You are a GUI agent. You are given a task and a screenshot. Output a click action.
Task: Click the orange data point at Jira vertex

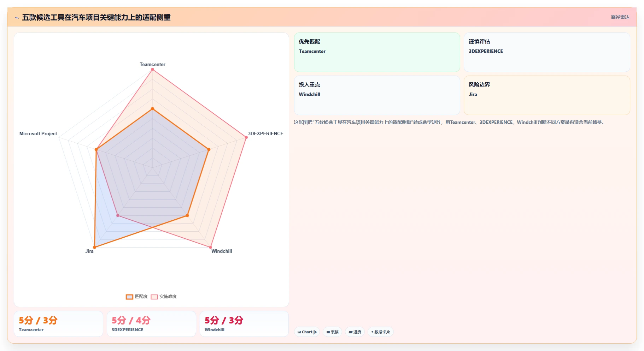pos(94,247)
